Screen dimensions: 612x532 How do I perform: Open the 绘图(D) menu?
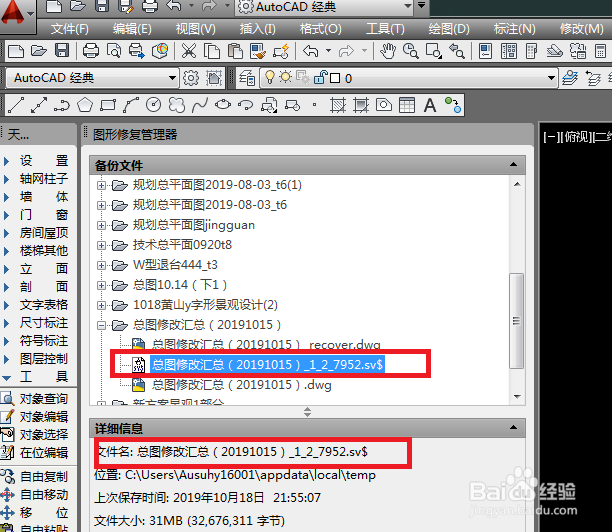pyautogui.click(x=449, y=29)
